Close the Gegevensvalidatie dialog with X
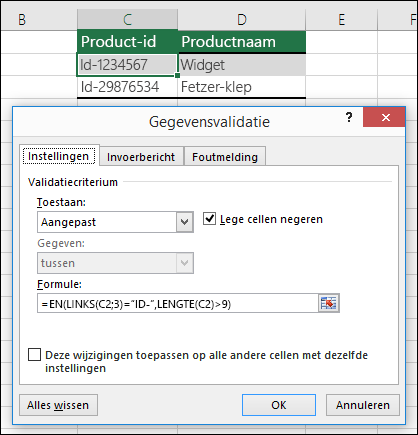The height and width of the screenshot is (435, 418). click(x=386, y=117)
